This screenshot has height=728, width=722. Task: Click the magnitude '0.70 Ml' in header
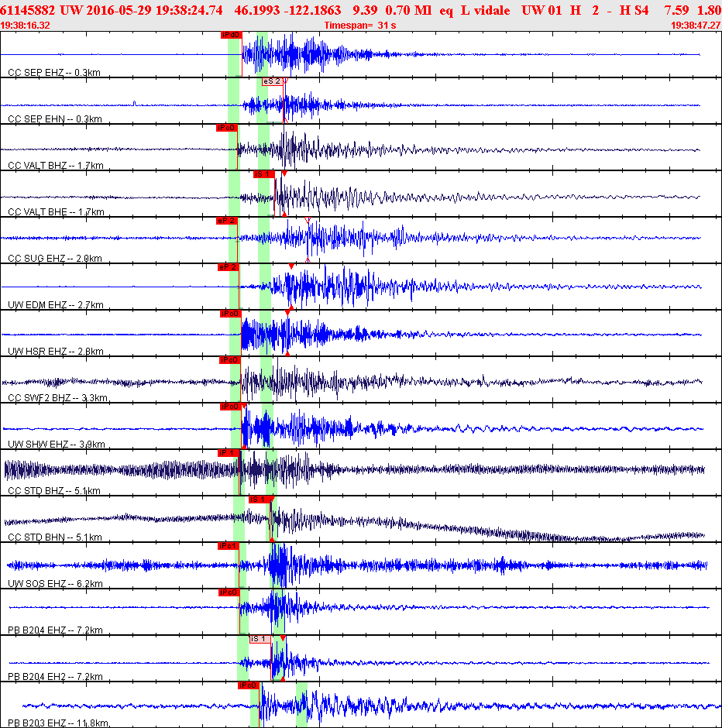pos(408,10)
